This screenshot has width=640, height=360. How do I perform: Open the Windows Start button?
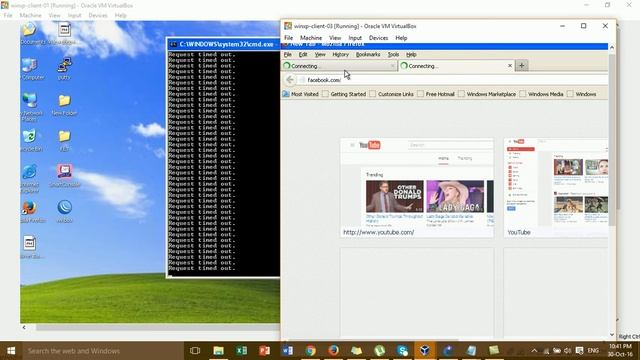(11, 351)
